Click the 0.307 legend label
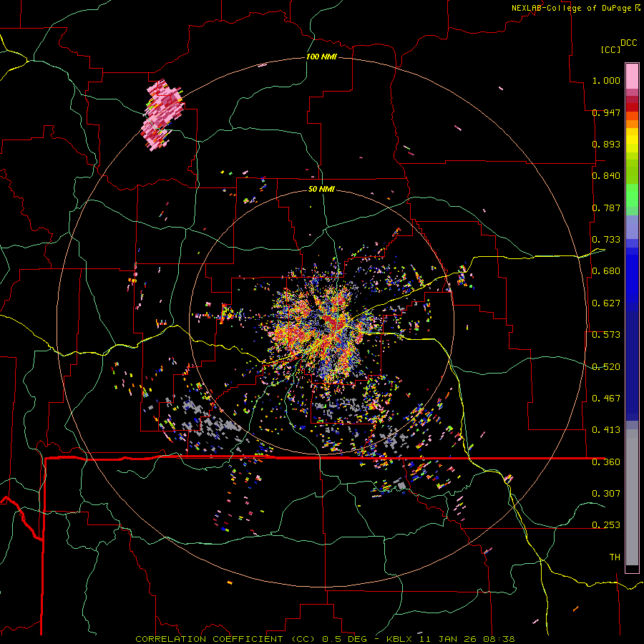The image size is (644, 644). pos(606,494)
